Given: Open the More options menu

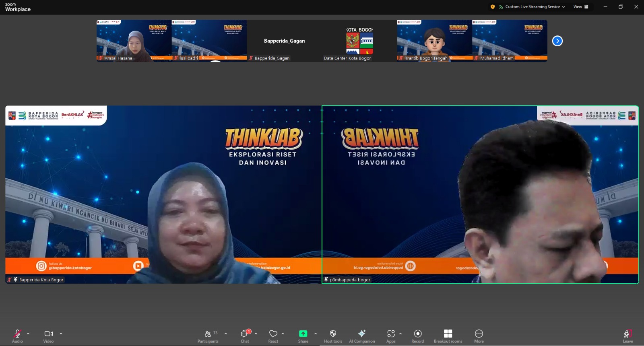Looking at the screenshot, I should (479, 336).
